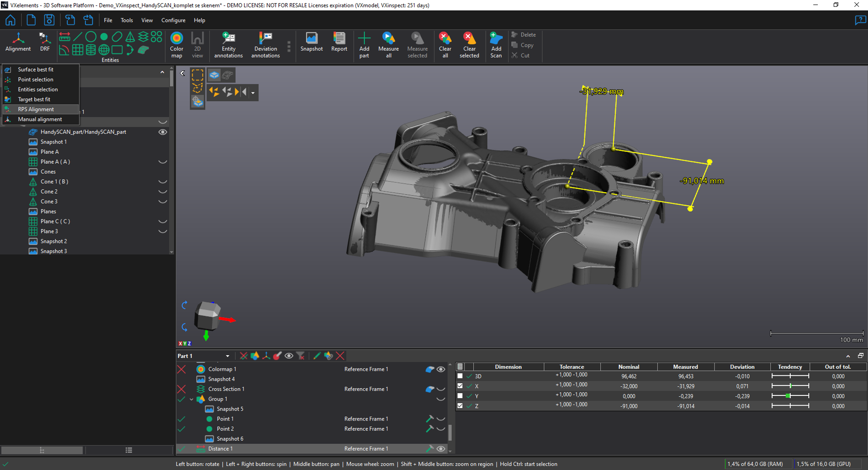Collapse the Group 1 tree node
The width and height of the screenshot is (868, 470).
pos(192,399)
